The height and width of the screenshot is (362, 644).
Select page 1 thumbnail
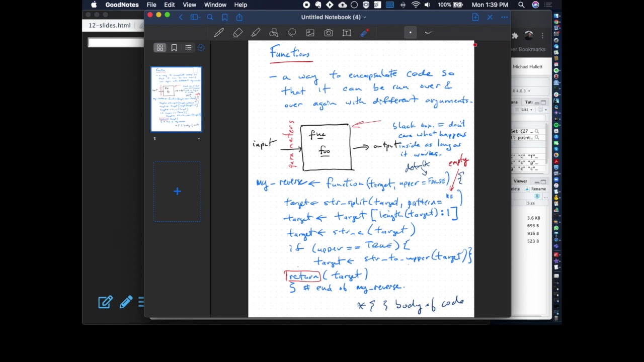tap(176, 99)
